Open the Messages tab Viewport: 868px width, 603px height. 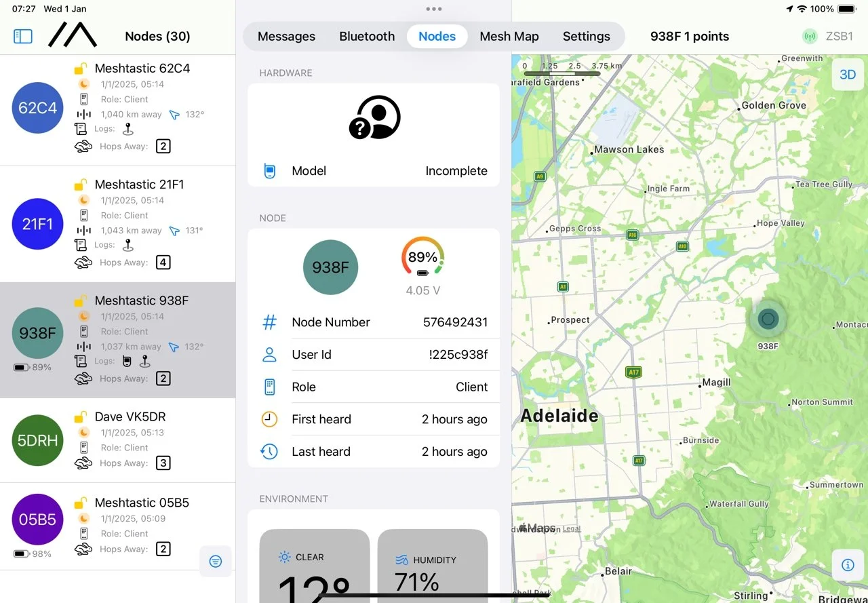click(x=286, y=37)
